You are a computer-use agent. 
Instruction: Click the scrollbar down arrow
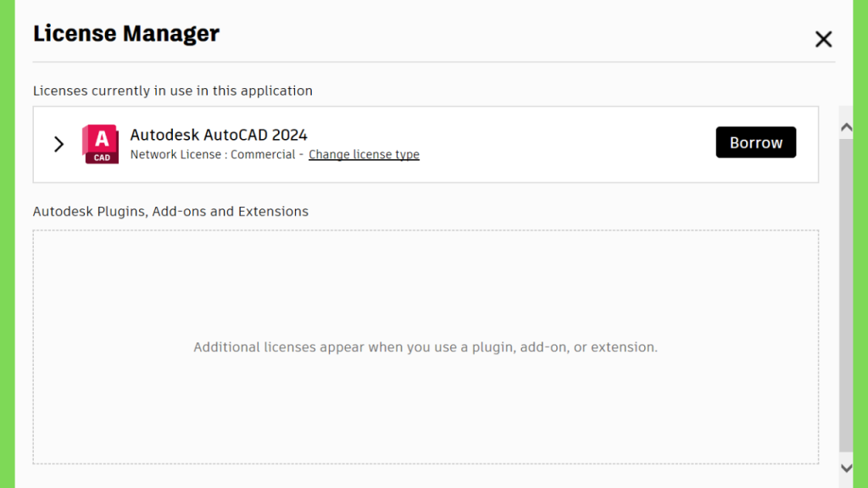pyautogui.click(x=846, y=468)
